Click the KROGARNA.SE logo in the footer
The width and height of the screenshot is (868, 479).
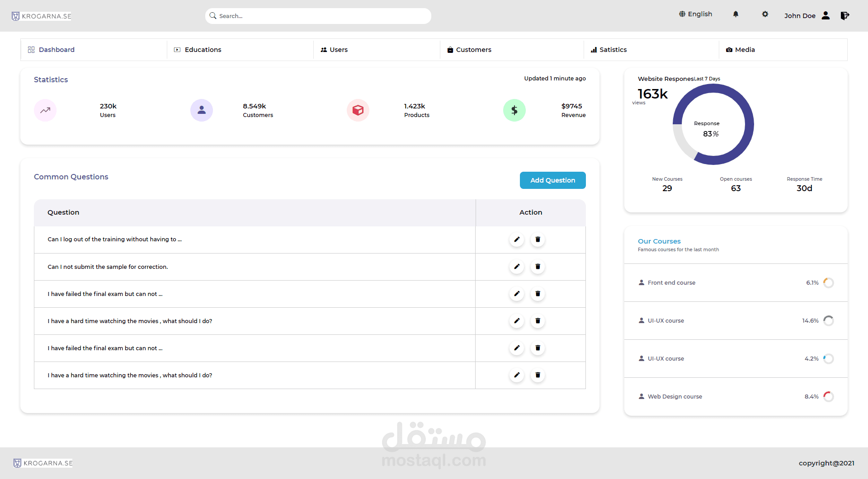(43, 463)
